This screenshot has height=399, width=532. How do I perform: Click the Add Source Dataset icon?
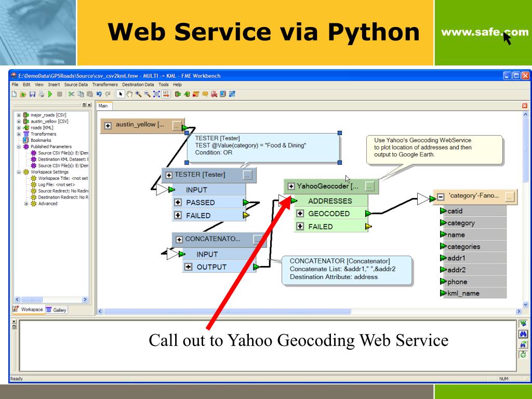[x=178, y=94]
